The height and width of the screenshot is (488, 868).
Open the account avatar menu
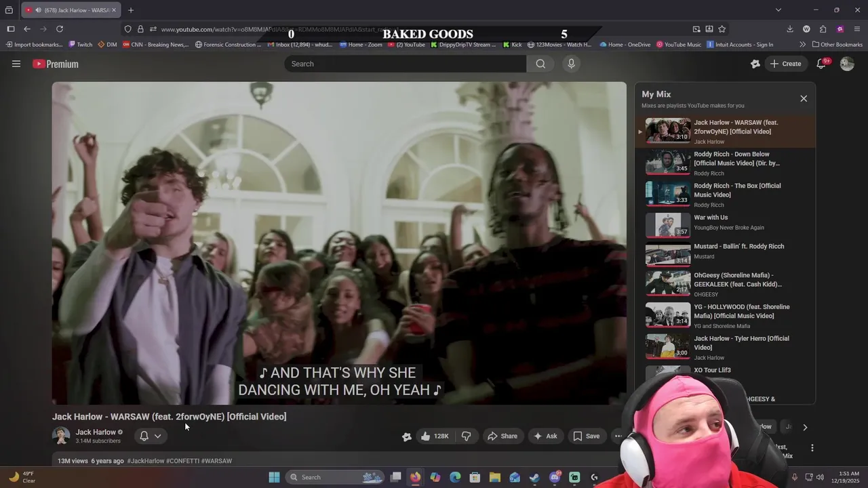pyautogui.click(x=847, y=64)
